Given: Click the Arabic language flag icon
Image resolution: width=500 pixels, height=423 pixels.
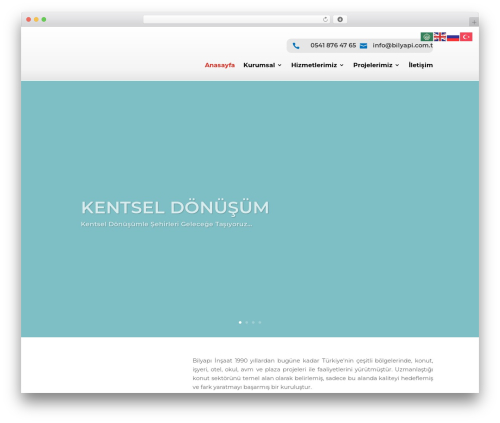Looking at the screenshot, I should point(427,37).
